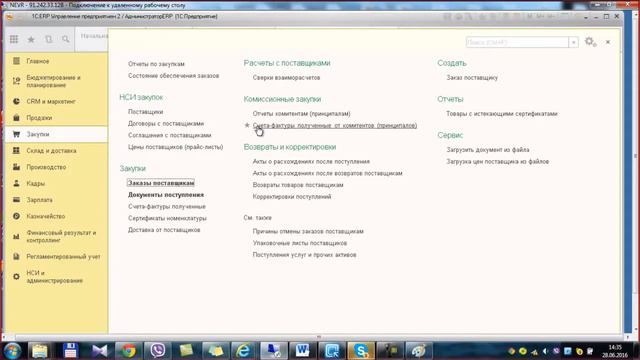Open Отчеты комитентам (принципалам)
This screenshot has height=360, width=640.
(x=301, y=113)
